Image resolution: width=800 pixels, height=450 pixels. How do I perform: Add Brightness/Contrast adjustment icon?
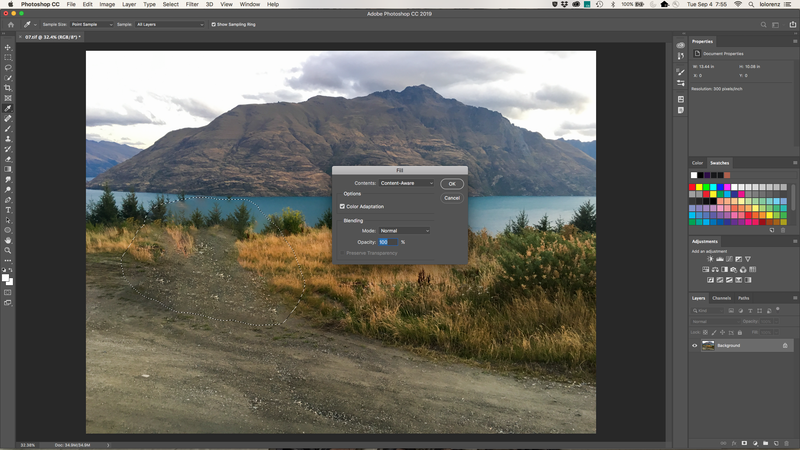pyautogui.click(x=710, y=259)
